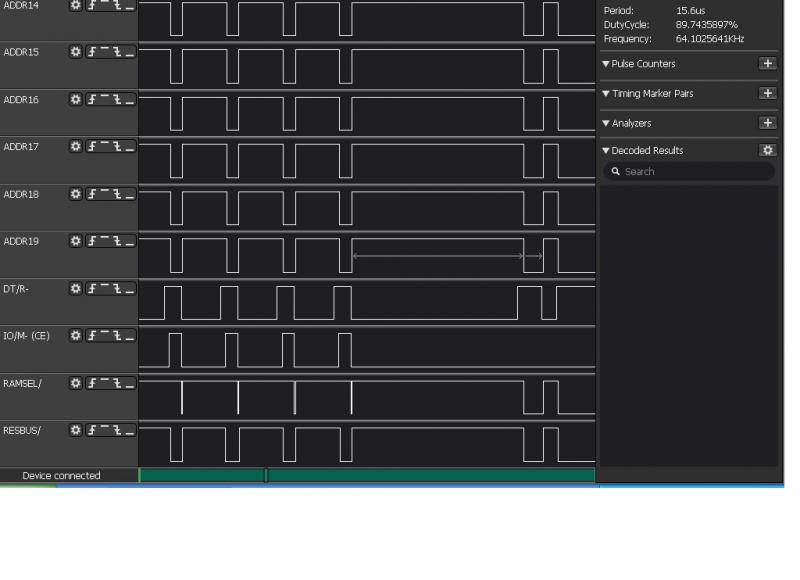The height and width of the screenshot is (580, 800).
Task: Open ADDR15 channel settings gear
Action: tap(75, 52)
